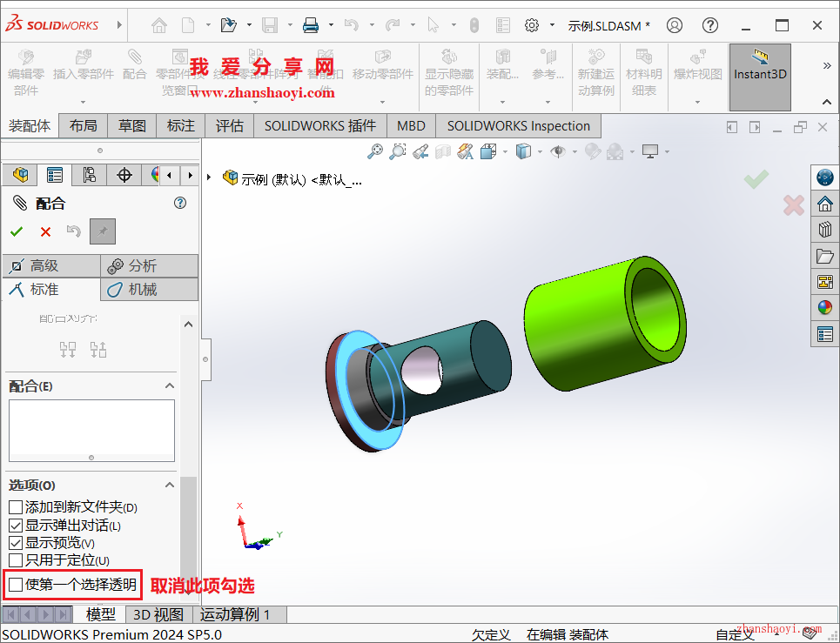Open File Explorer folder in task pane

825,256
